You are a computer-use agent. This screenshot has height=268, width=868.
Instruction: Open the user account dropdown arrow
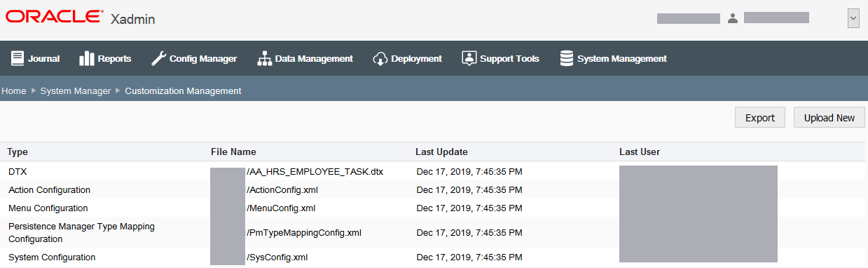[853, 19]
